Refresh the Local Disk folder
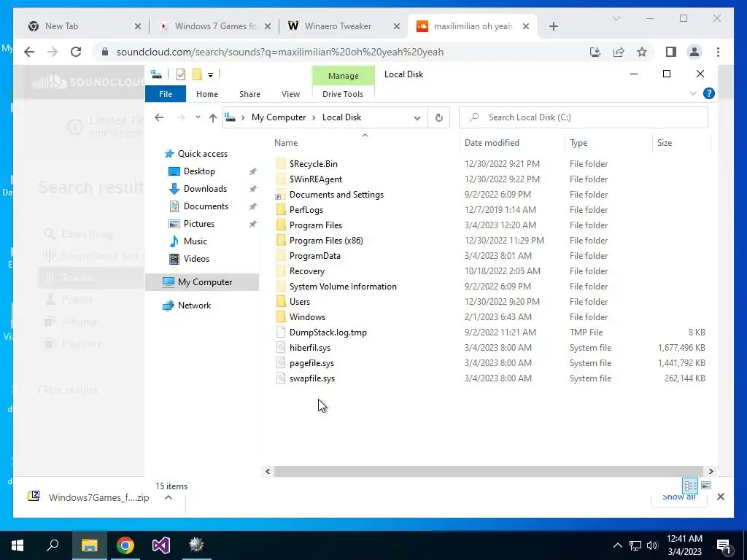Image resolution: width=747 pixels, height=560 pixels. click(x=438, y=117)
